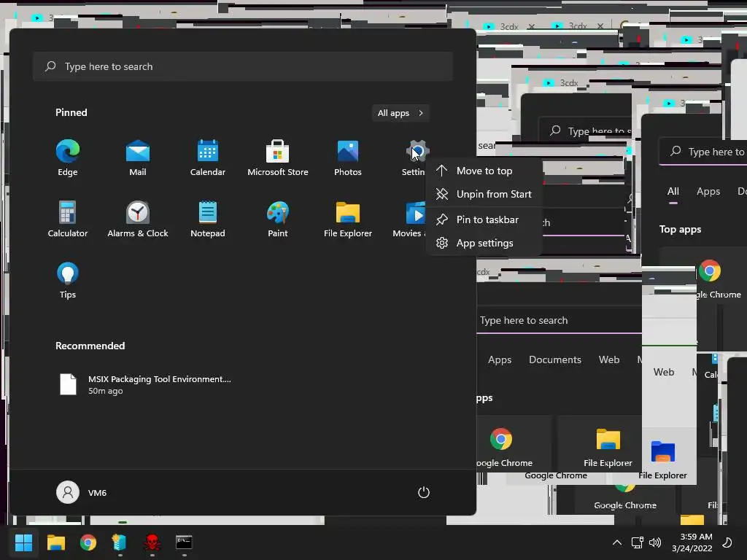This screenshot has width=747, height=560.
Task: Click the blue package taskbar icon
Action: pyautogui.click(x=119, y=542)
